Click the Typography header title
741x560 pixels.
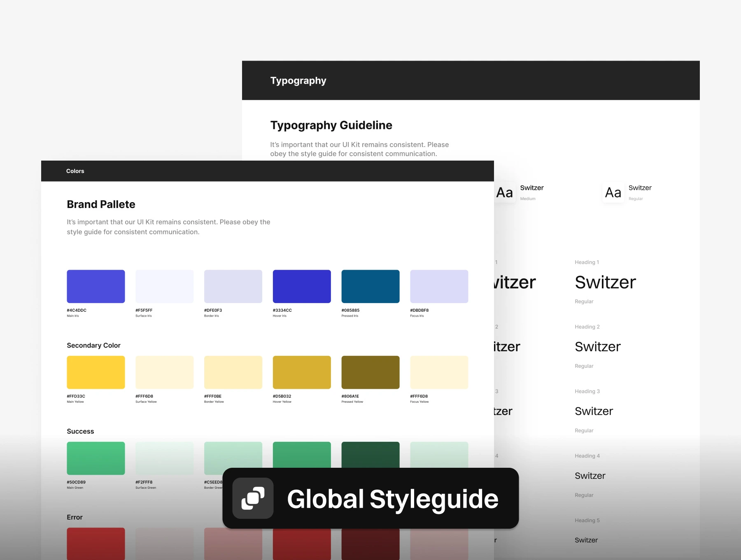[298, 81]
